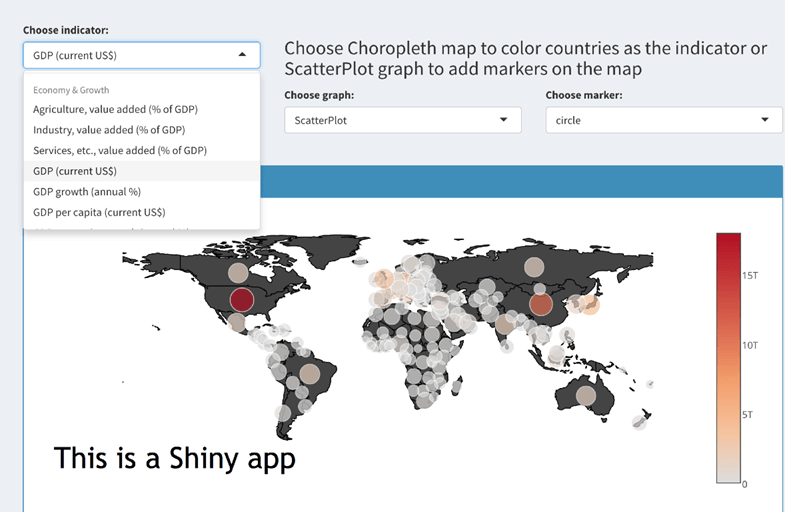
Task: Click the Australia circle marker
Action: 586,396
